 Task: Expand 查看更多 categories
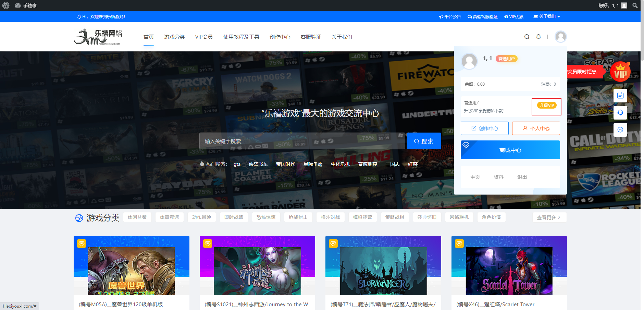click(549, 217)
